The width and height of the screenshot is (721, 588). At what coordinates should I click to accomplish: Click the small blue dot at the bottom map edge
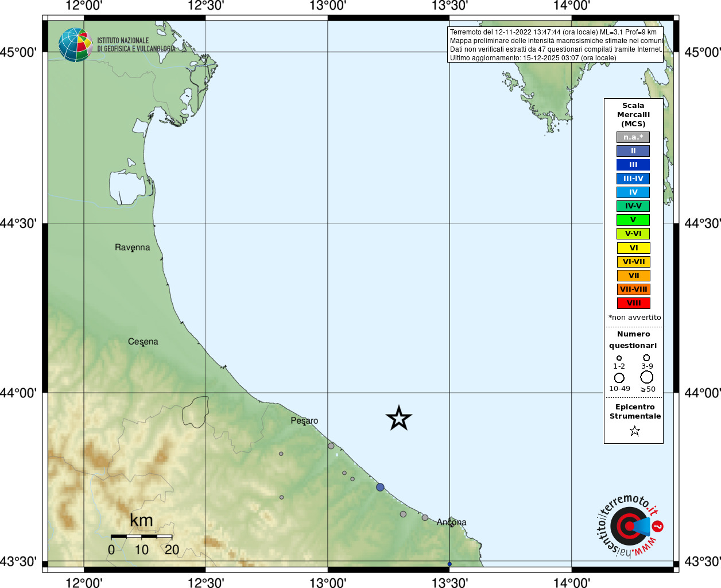[x=449, y=564]
